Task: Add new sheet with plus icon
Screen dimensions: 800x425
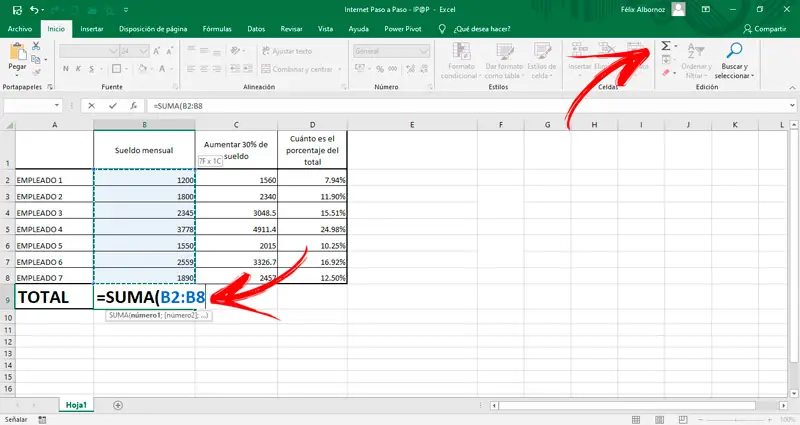Action: click(x=118, y=405)
